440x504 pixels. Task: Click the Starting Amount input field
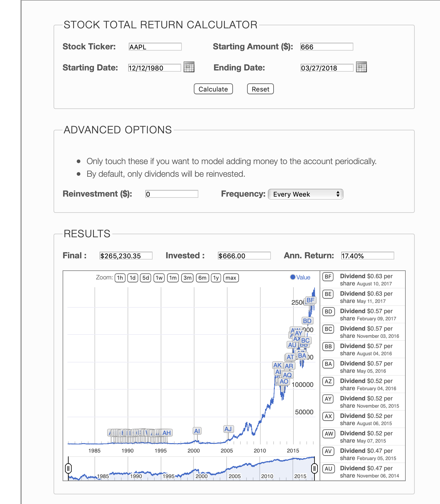pyautogui.click(x=327, y=47)
